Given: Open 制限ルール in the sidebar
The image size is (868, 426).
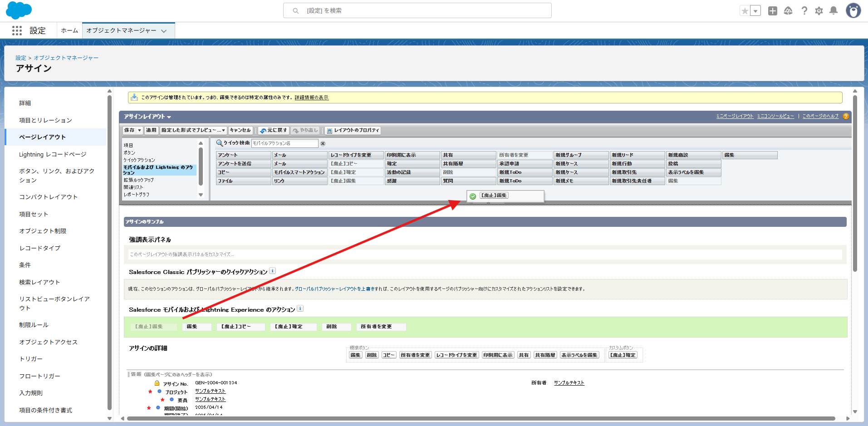Looking at the screenshot, I should tap(34, 325).
